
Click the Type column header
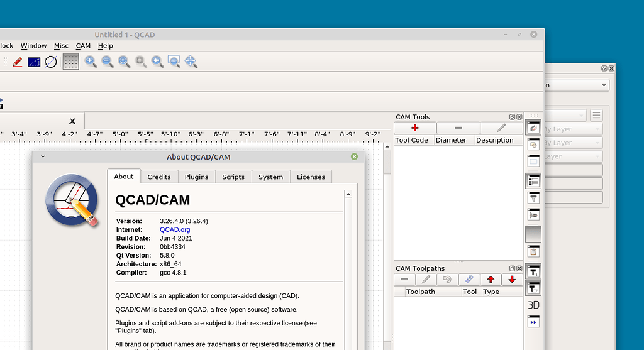tap(502, 292)
